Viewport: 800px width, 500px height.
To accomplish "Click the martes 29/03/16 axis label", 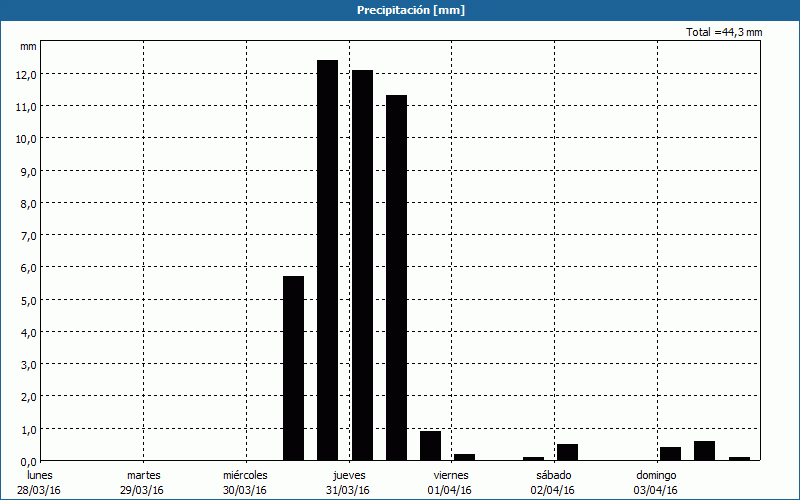I will click(x=143, y=482).
